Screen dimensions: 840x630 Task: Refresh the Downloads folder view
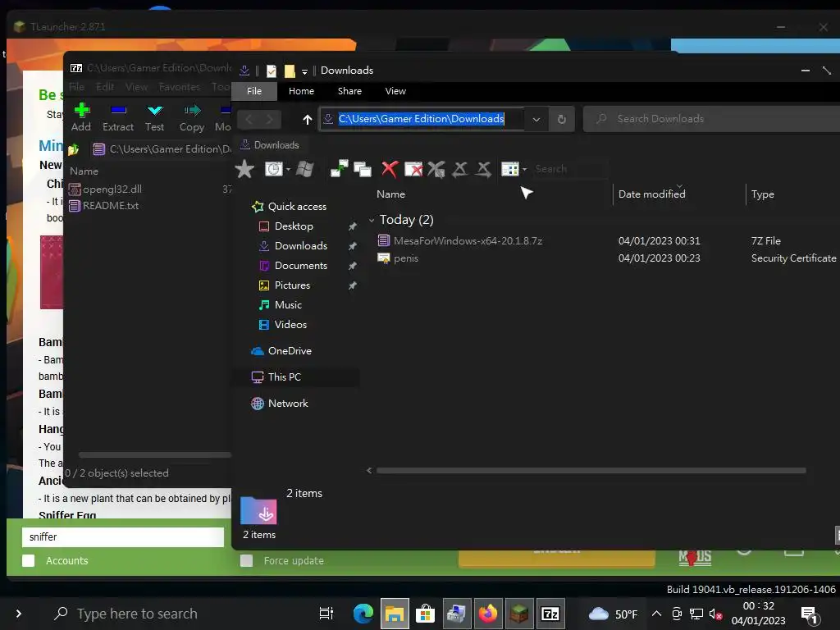(x=561, y=119)
